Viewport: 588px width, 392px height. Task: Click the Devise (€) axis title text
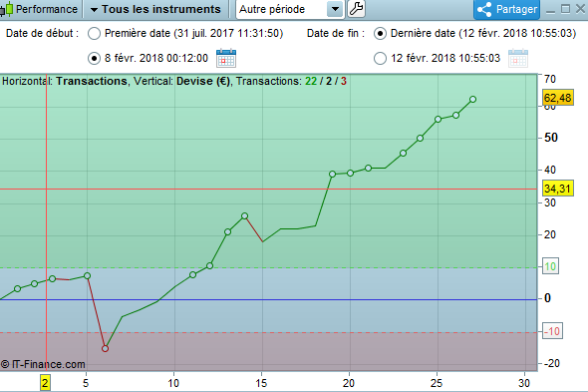pos(203,81)
